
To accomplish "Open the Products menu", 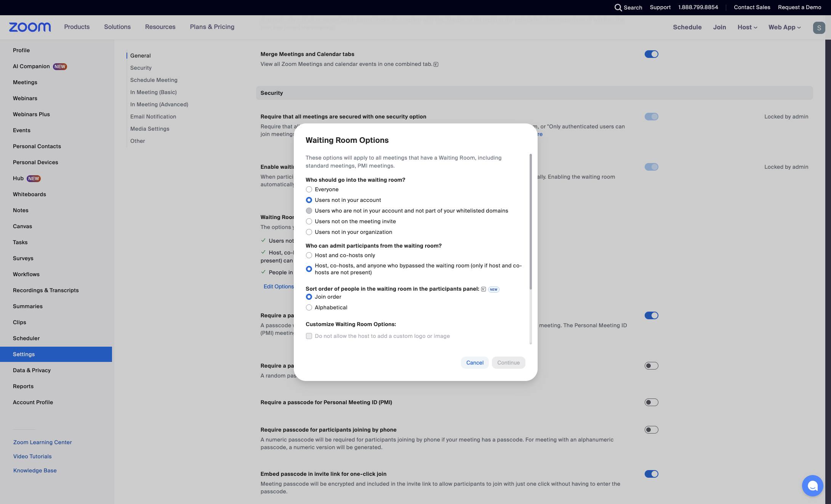I will [77, 27].
